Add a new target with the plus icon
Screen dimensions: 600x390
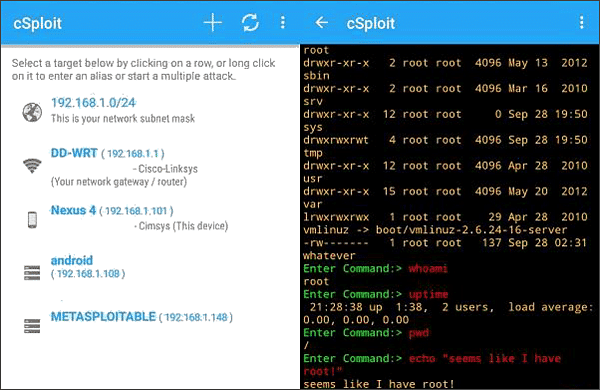213,23
